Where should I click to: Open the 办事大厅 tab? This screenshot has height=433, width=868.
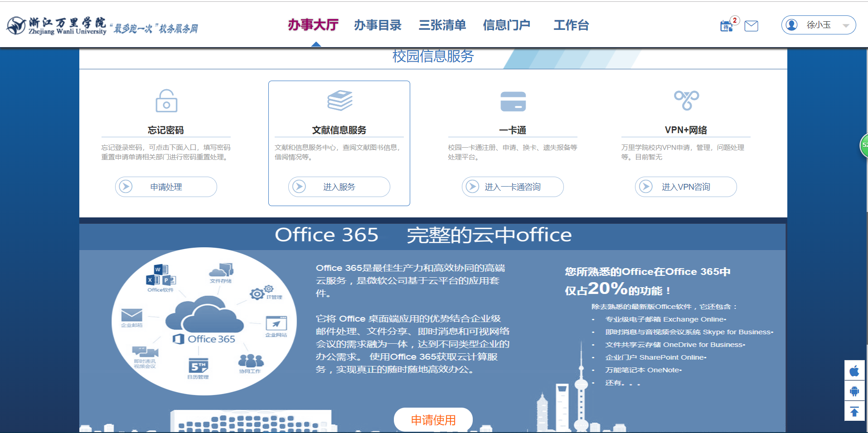click(313, 25)
